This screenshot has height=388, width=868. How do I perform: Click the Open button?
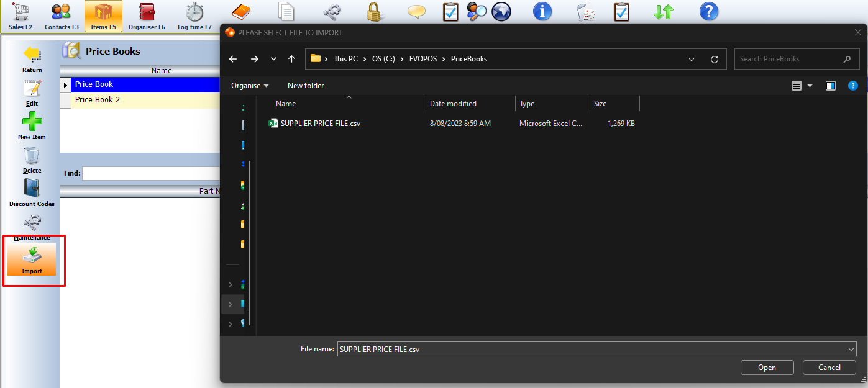(x=767, y=368)
